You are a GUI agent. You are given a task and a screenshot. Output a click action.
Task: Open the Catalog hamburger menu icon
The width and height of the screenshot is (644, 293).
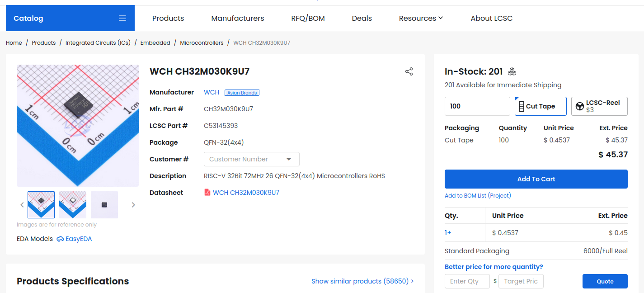122,18
